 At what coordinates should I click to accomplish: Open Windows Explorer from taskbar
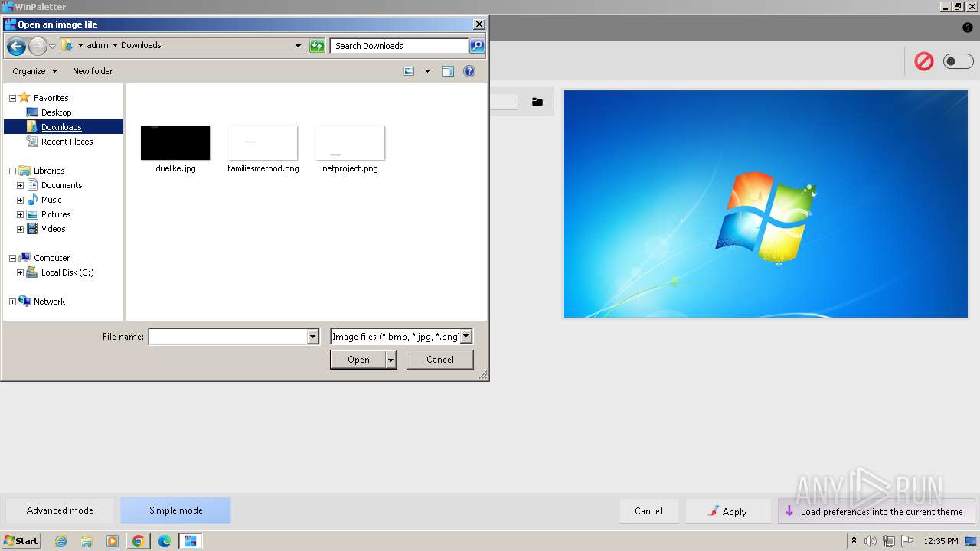coord(87,541)
